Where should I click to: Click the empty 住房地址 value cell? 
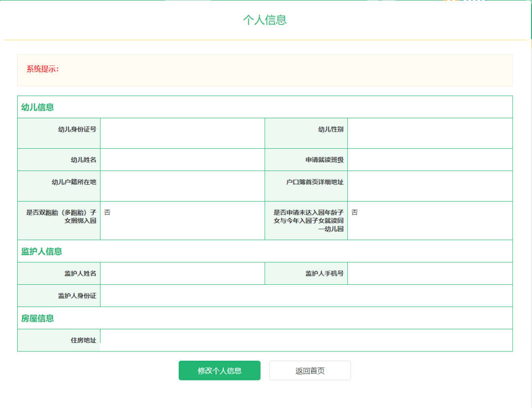click(x=305, y=340)
